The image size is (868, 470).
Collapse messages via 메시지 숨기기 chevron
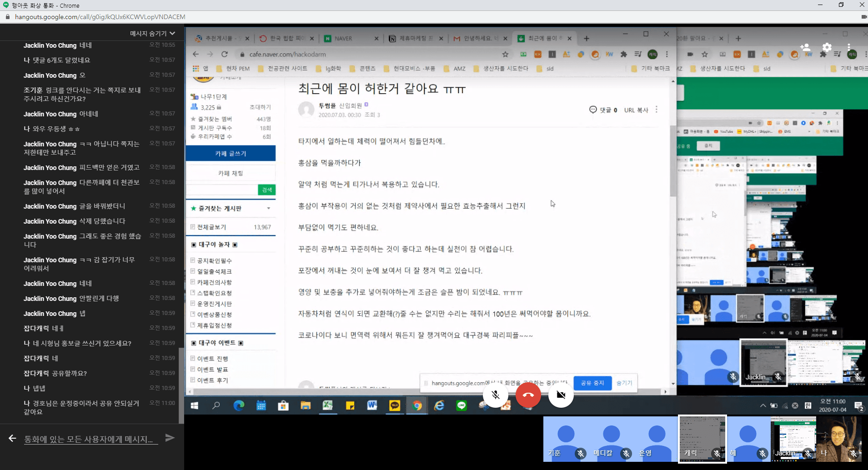pyautogui.click(x=171, y=33)
